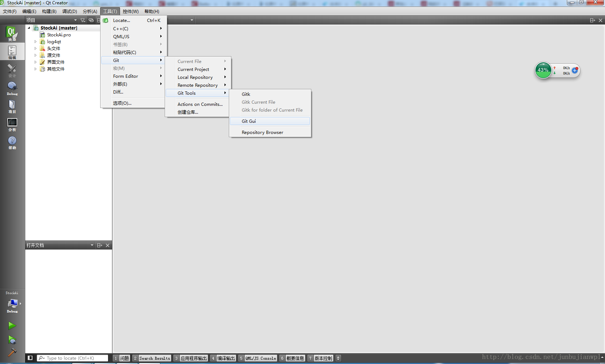
Task: Open the 外部(E) submenu
Action: click(x=134, y=84)
